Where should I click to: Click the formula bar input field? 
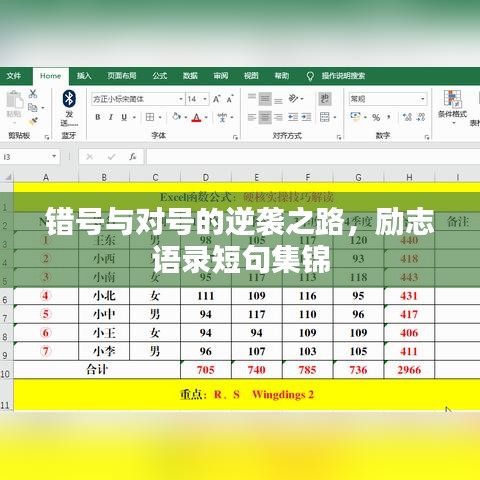tap(313, 156)
